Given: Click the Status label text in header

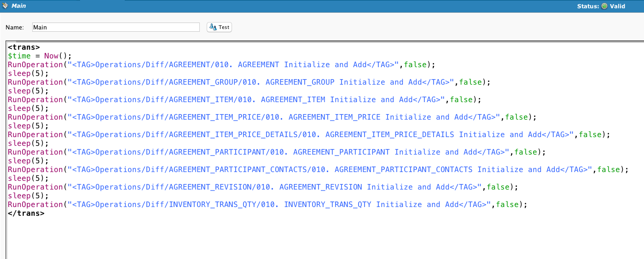Looking at the screenshot, I should [x=588, y=6].
